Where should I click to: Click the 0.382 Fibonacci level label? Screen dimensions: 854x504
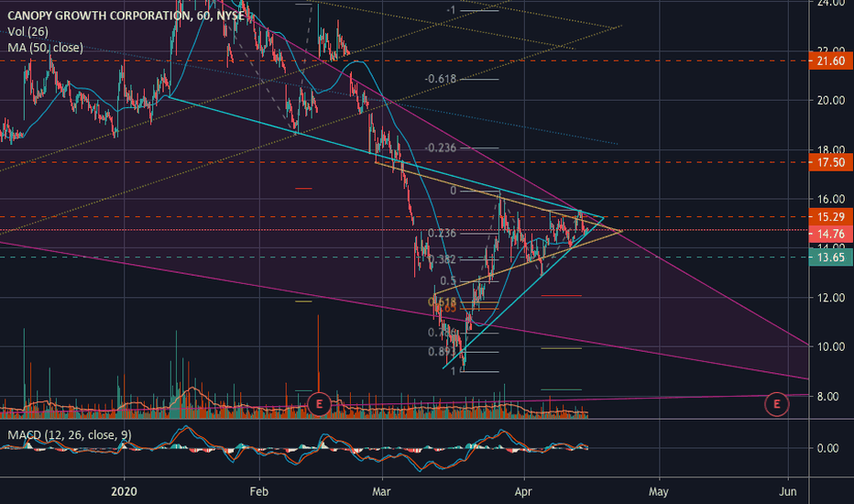[443, 259]
